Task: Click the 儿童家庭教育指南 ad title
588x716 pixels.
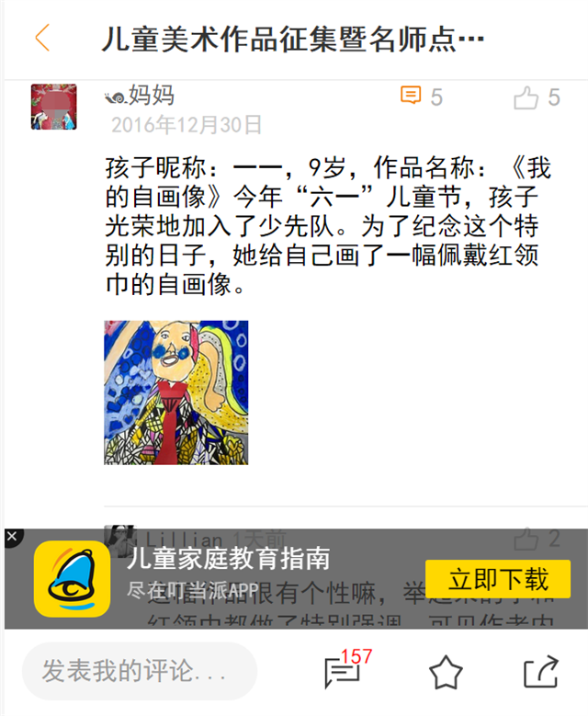Action: [x=228, y=559]
